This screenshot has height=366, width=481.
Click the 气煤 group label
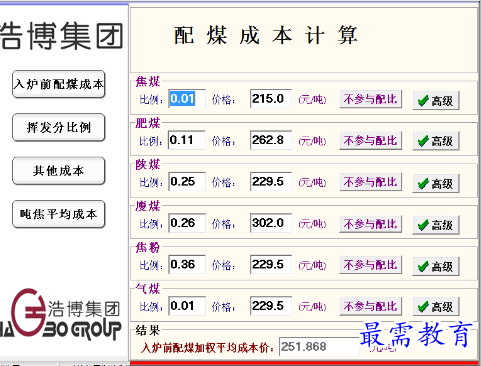(148, 289)
